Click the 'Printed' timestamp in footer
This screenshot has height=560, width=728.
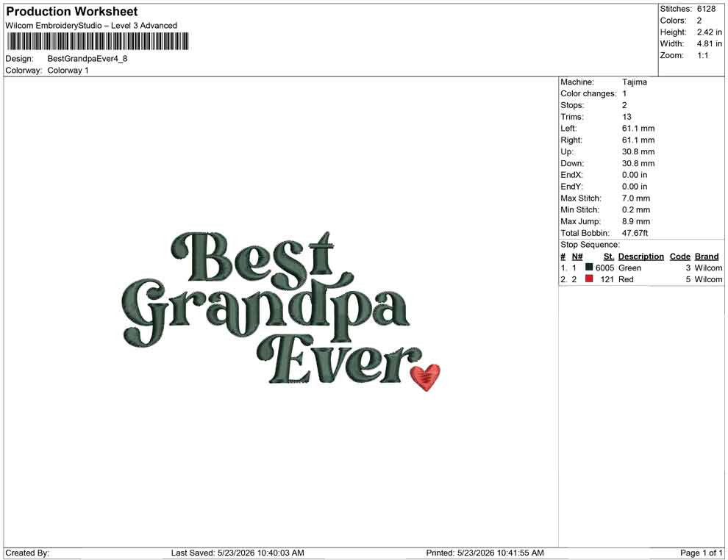[x=485, y=553]
